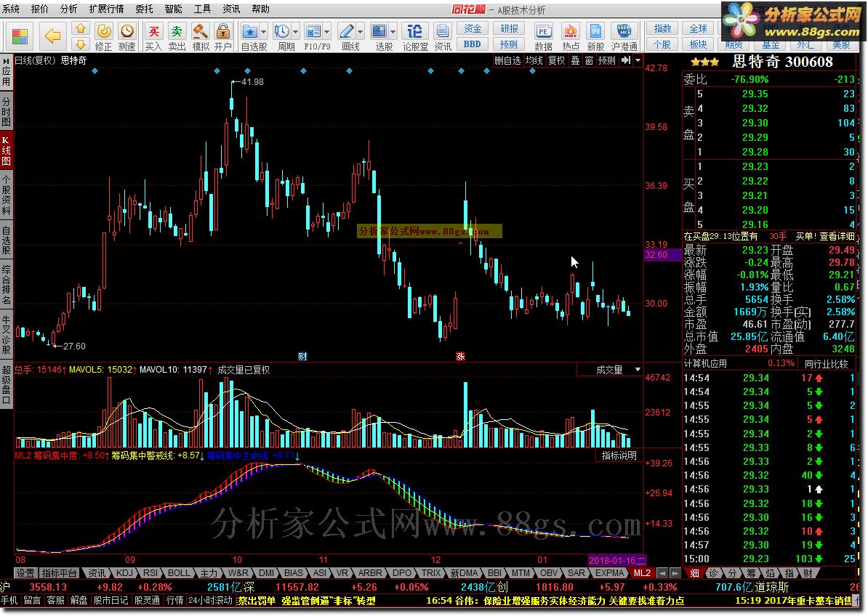The width and height of the screenshot is (868, 616).
Task: Select the BOLL indicator tab
Action: [178, 573]
